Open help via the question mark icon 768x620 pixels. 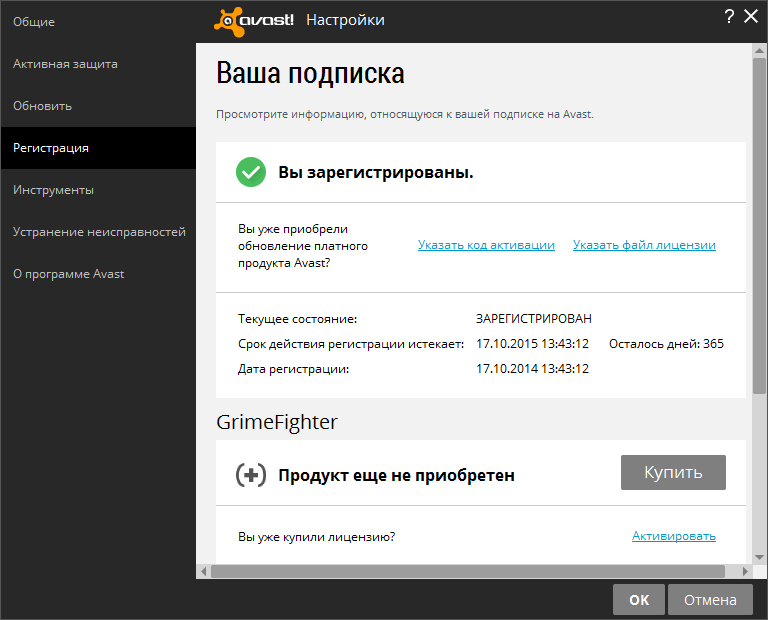click(x=729, y=17)
